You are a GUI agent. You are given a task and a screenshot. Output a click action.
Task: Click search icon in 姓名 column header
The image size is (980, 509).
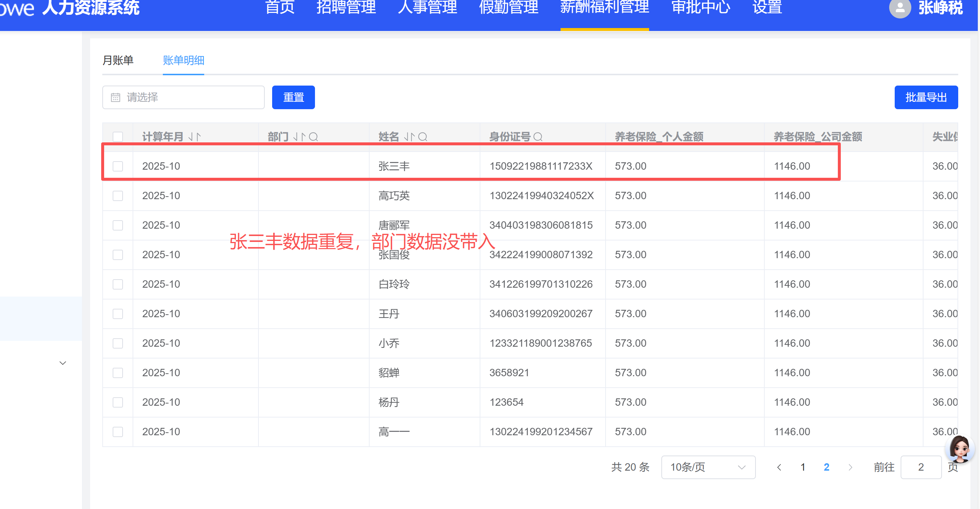coord(423,137)
